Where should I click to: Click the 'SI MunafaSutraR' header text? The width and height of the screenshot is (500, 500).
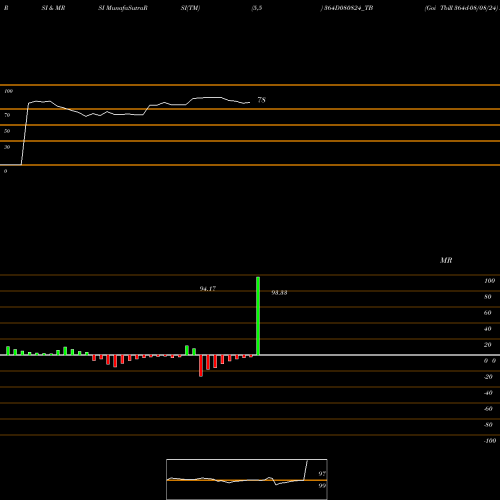click(123, 8)
